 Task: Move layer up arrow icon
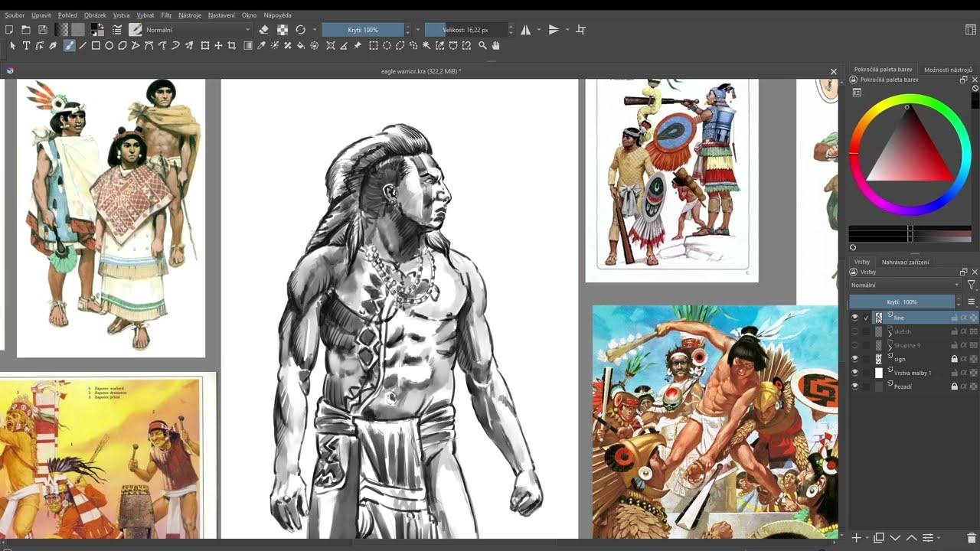click(x=911, y=538)
